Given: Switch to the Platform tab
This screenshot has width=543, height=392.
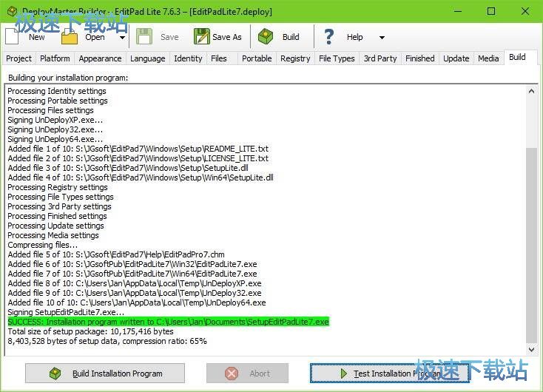Looking at the screenshot, I should point(55,58).
